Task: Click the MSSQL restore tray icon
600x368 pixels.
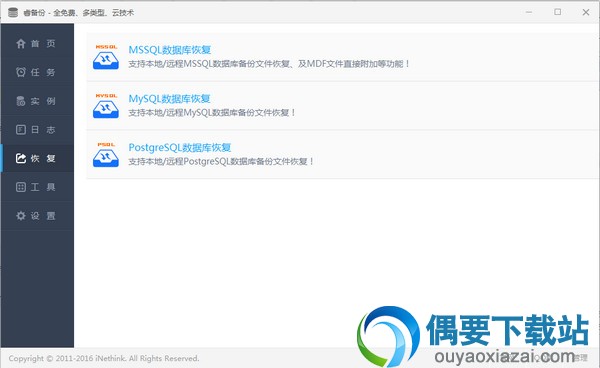Action: [x=106, y=57]
